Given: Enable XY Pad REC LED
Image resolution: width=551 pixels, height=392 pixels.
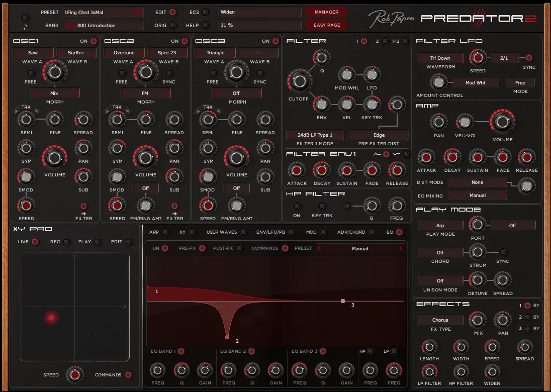Looking at the screenshot, I should [x=66, y=242].
